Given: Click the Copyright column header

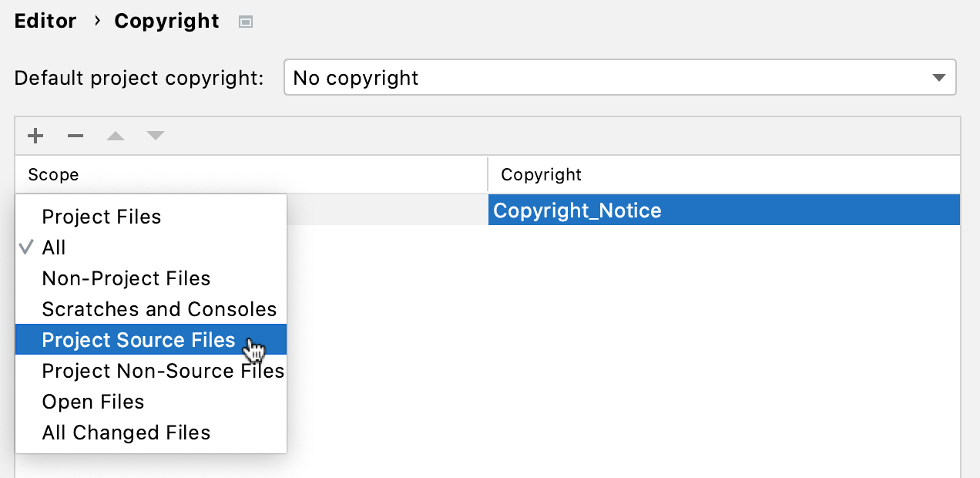Looking at the screenshot, I should (541, 174).
